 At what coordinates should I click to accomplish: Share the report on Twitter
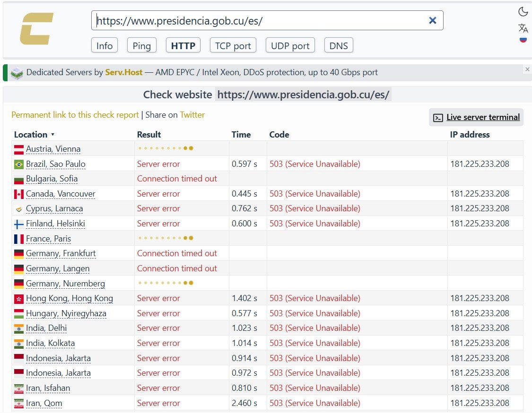(192, 115)
